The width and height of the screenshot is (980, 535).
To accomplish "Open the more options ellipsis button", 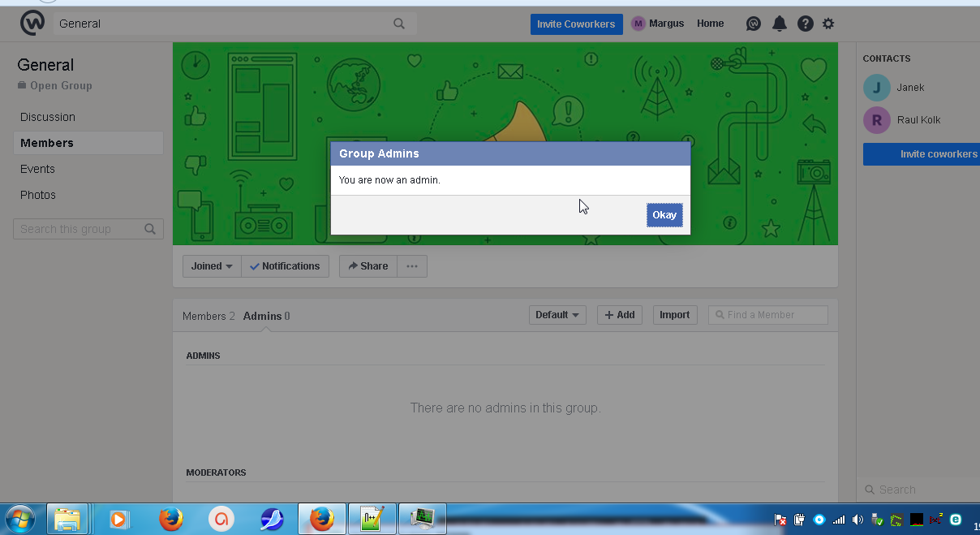I will point(412,266).
